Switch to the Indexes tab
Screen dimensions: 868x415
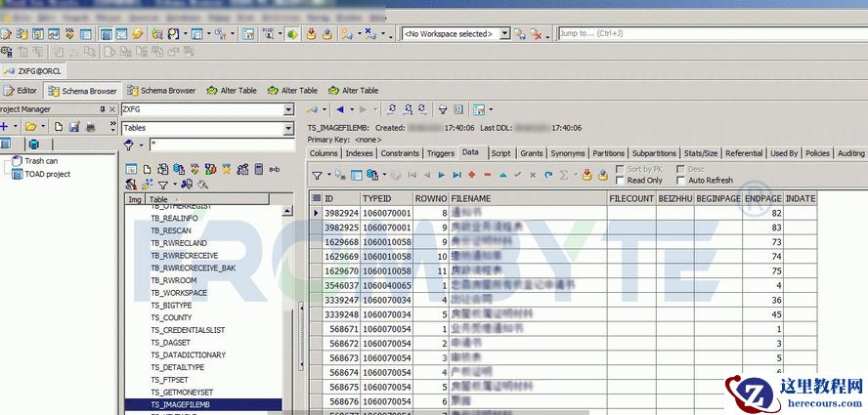(359, 153)
